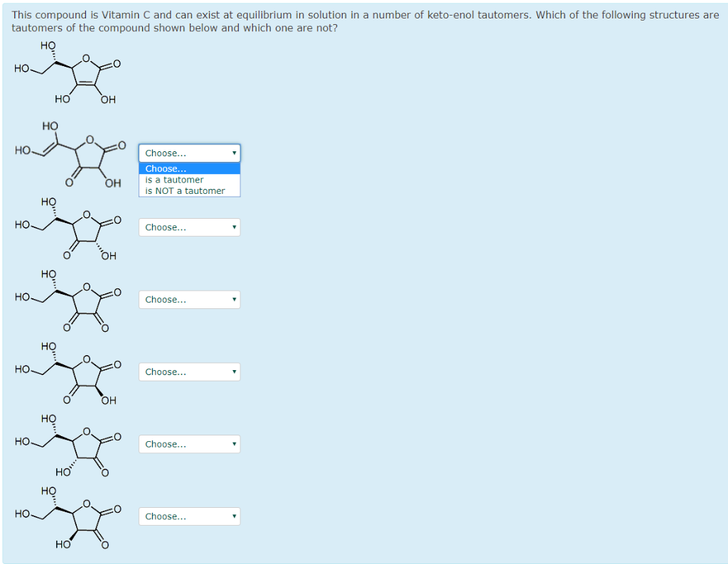
Task: Click the fifth candidate structure diagram
Action: tap(68, 444)
